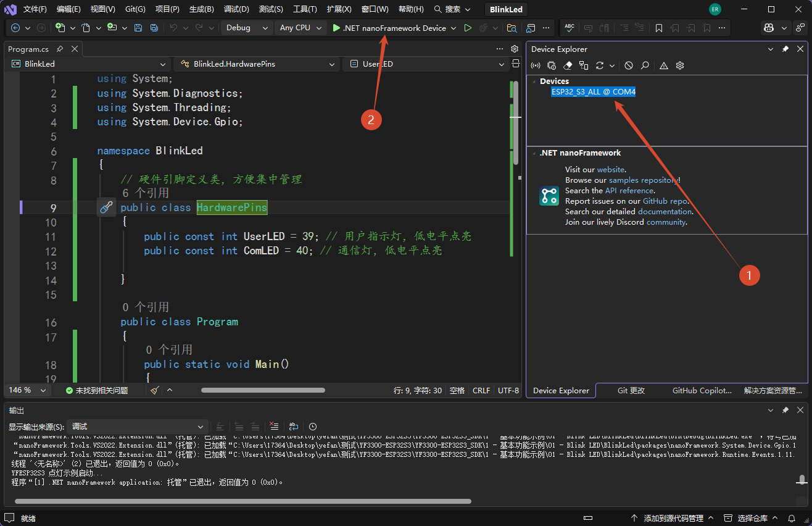Screen dimensions: 812x526
Task: Collapse the Devices tree node
Action: pos(534,81)
